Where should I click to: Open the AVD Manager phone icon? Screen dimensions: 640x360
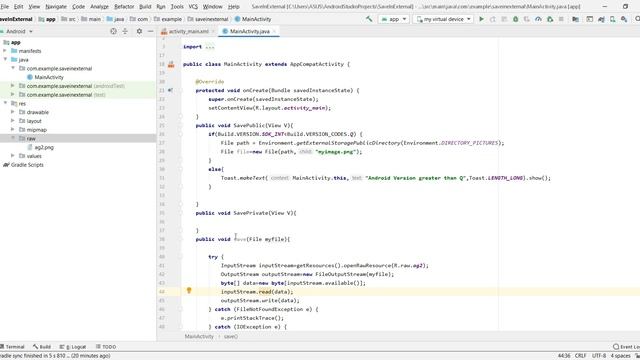(x=613, y=19)
